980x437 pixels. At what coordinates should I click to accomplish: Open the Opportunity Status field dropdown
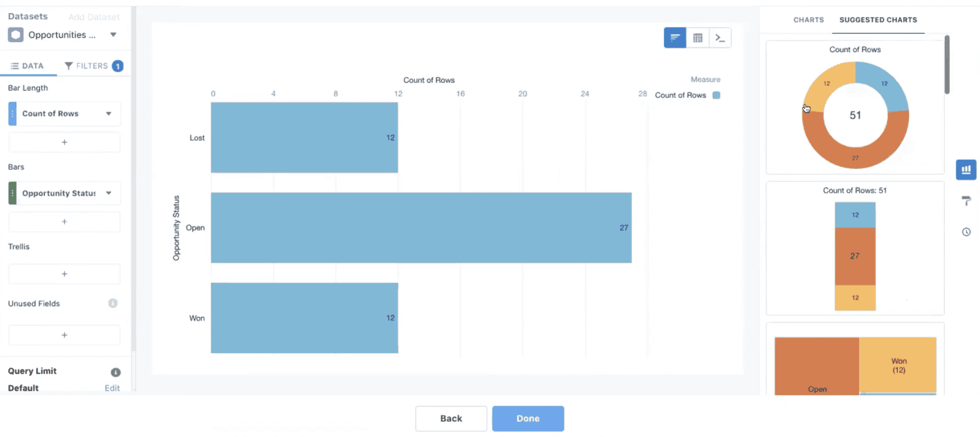tap(109, 193)
